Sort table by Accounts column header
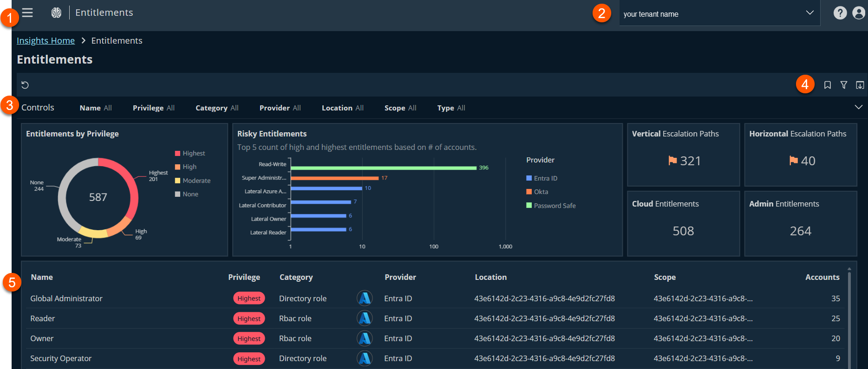The height and width of the screenshot is (369, 868). point(822,277)
